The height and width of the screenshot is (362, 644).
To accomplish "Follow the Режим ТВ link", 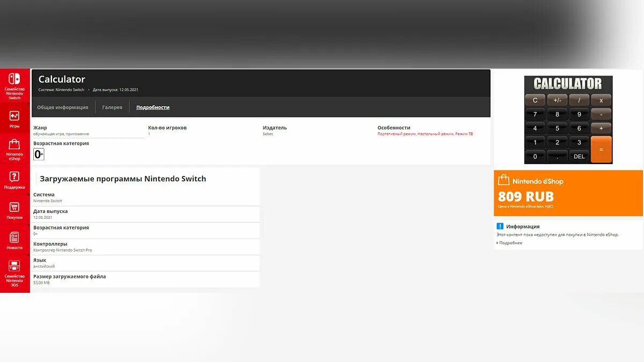I will pyautogui.click(x=464, y=134).
